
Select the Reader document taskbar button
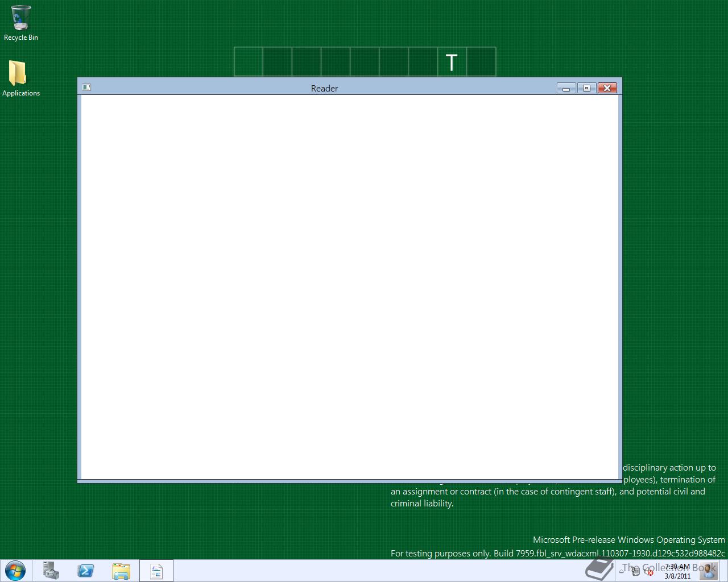tap(156, 571)
